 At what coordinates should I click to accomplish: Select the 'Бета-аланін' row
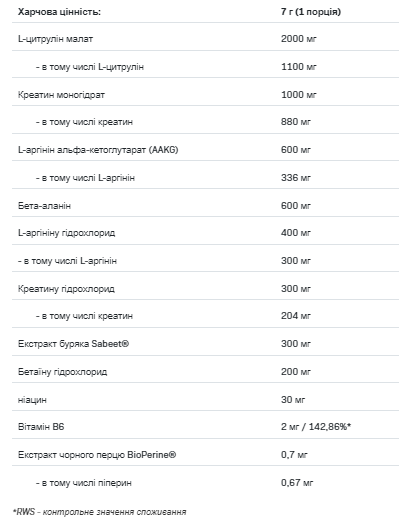pyautogui.click(x=205, y=206)
